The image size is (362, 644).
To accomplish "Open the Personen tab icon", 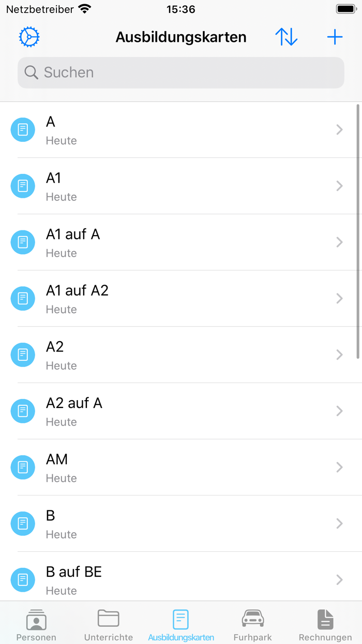I will click(x=36, y=624).
